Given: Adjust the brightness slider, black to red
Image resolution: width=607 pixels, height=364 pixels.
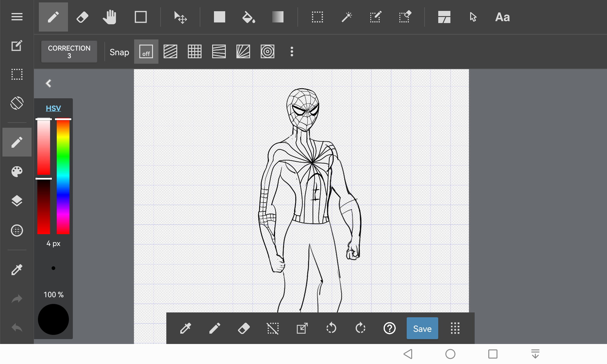Looking at the screenshot, I should point(44,207).
